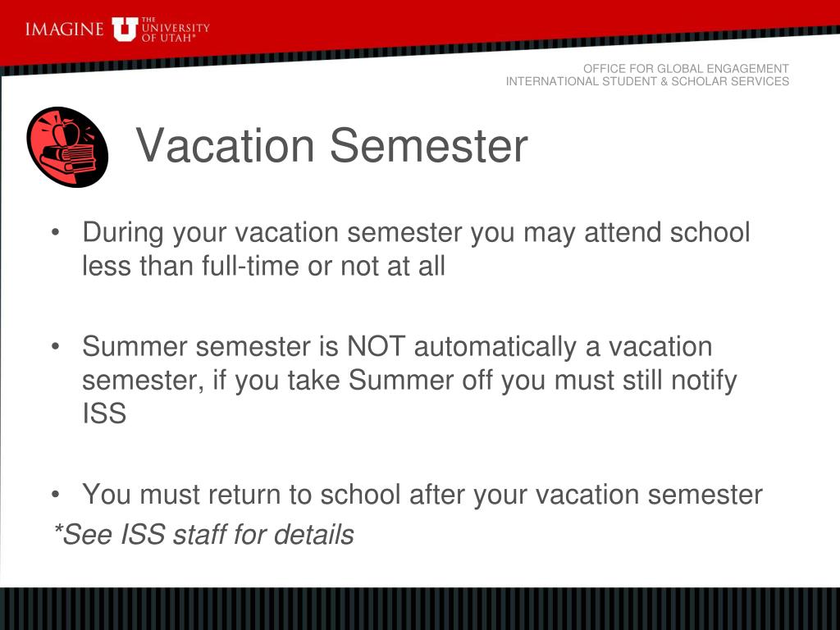Click the standalone "ISS" on the bullet's last line

point(104,413)
